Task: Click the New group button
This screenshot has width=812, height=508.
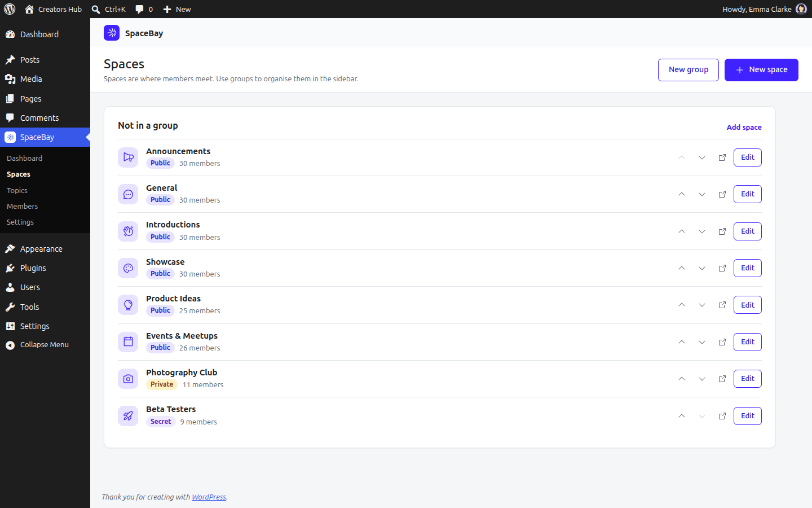Action: coord(689,70)
